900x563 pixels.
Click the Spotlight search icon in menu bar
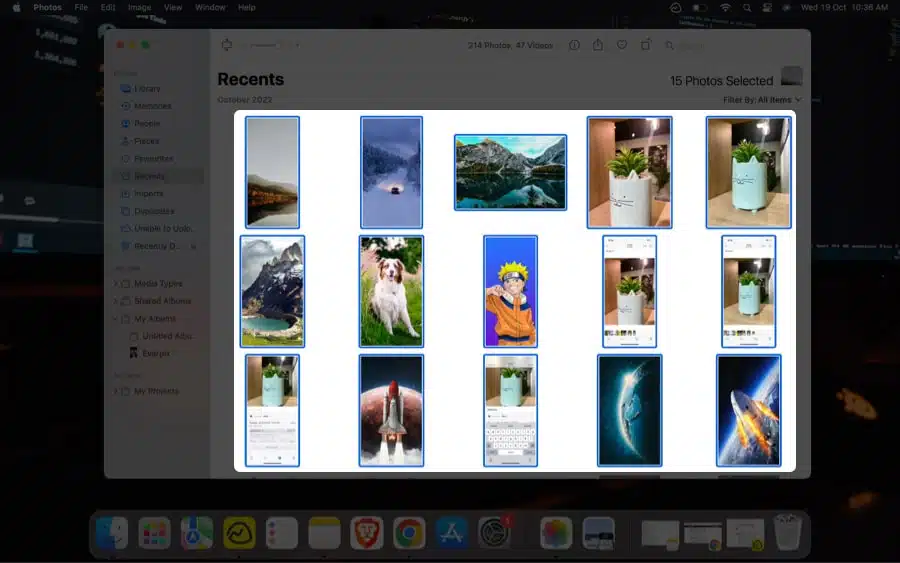(747, 7)
